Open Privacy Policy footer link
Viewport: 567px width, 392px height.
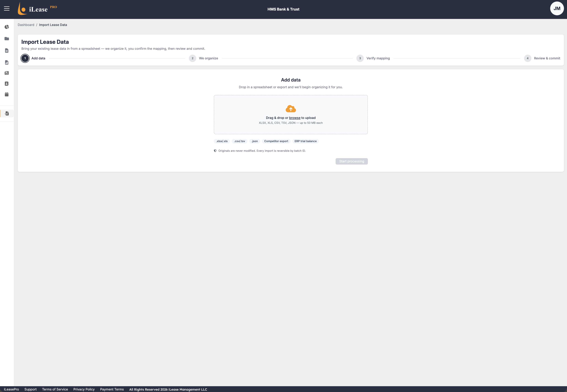point(84,389)
